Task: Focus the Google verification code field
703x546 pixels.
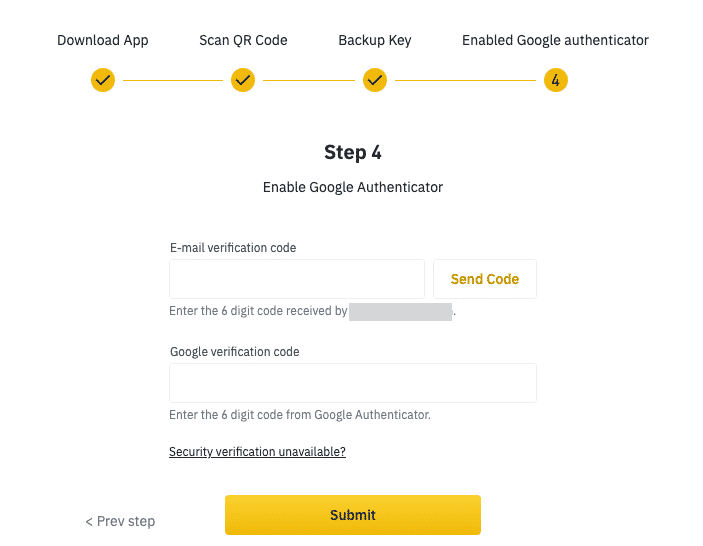Action: (x=353, y=383)
